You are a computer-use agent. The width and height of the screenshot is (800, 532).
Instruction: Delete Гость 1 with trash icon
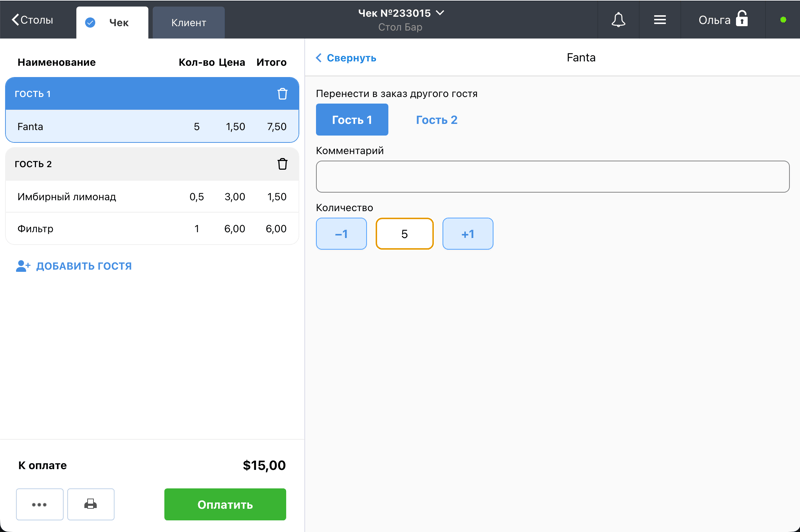(282, 94)
